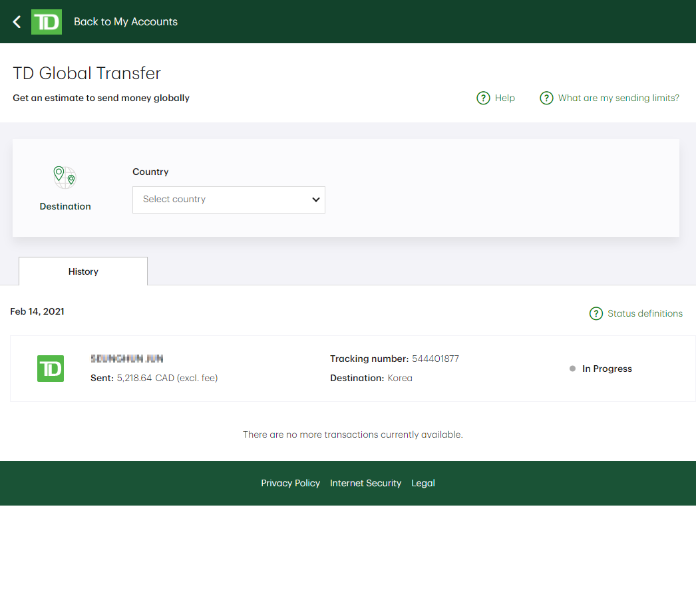Open the Select country dropdown
The width and height of the screenshot is (696, 616).
pos(229,200)
